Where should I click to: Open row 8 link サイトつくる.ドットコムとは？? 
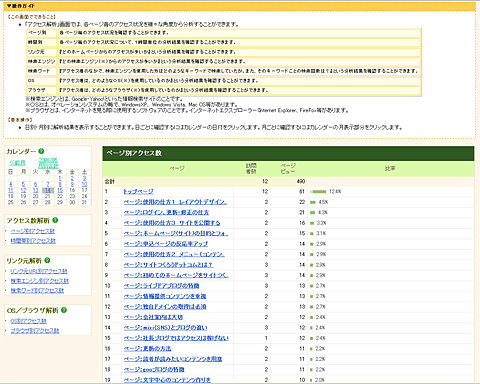168,265
